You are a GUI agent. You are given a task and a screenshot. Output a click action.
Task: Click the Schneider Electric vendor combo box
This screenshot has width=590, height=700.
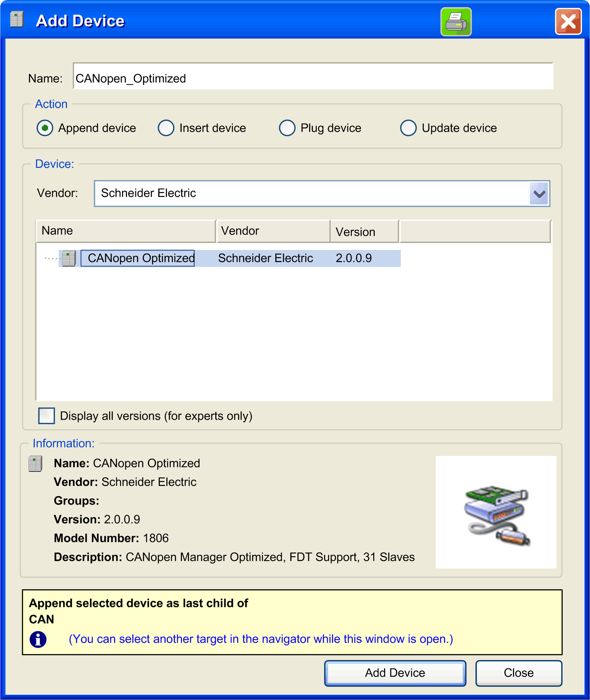pos(311,193)
